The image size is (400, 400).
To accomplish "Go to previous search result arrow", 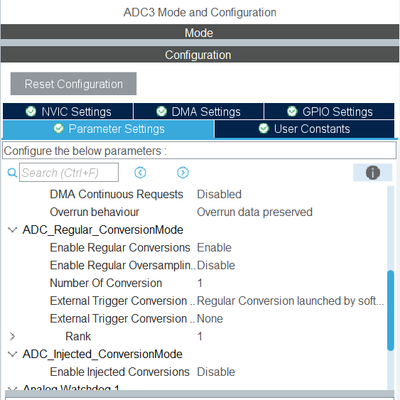I will point(140,173).
